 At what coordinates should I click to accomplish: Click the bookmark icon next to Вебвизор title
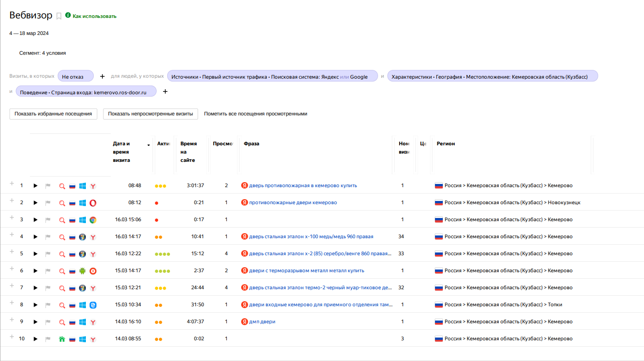pyautogui.click(x=59, y=16)
